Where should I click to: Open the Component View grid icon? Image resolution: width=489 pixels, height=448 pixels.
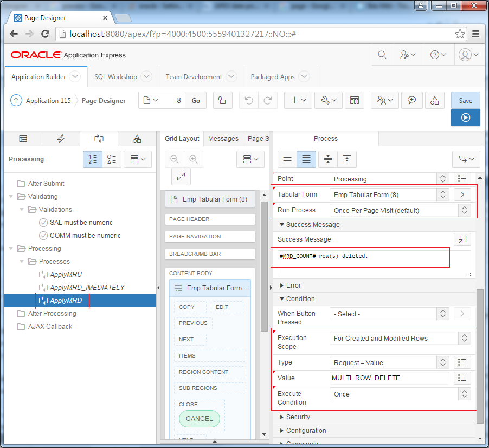(355, 100)
